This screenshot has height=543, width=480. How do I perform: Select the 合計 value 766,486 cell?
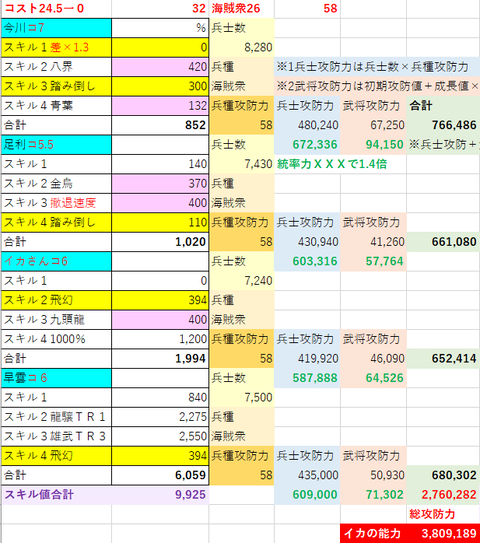tap(443, 125)
